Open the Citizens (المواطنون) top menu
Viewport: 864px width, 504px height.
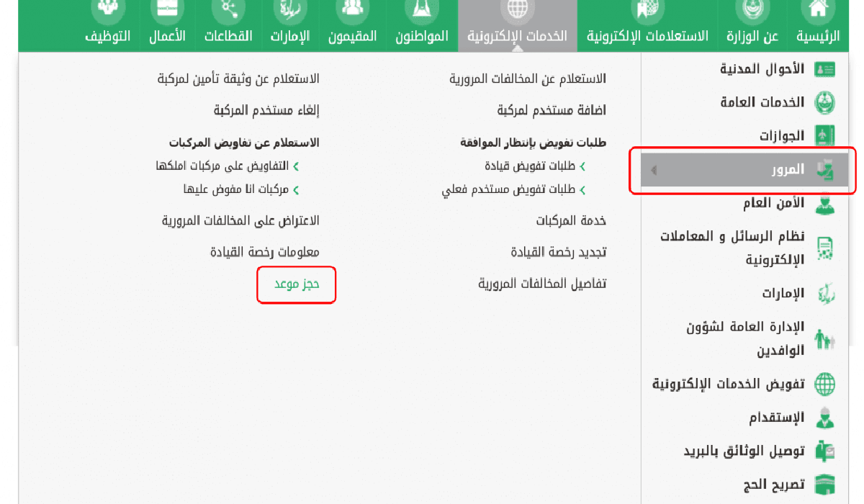pos(421,36)
